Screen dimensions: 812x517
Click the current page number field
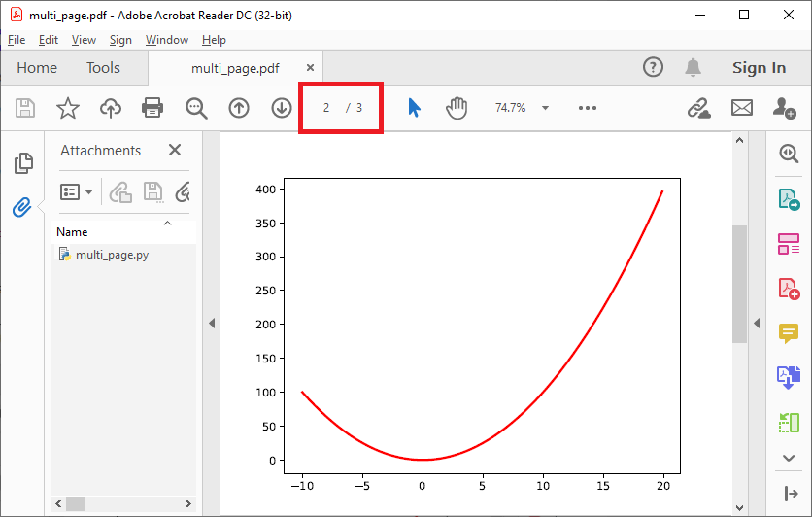[x=326, y=108]
